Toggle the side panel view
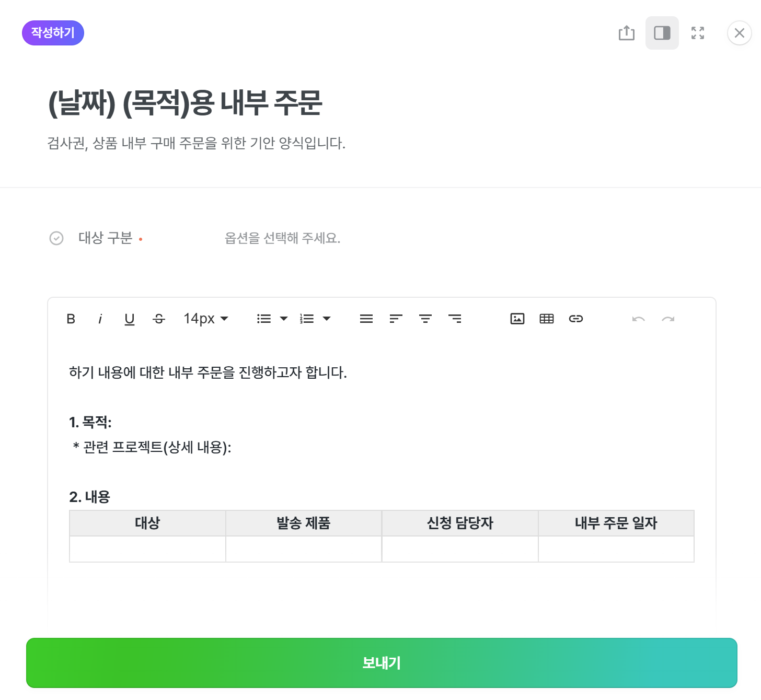761x700 pixels. point(662,33)
